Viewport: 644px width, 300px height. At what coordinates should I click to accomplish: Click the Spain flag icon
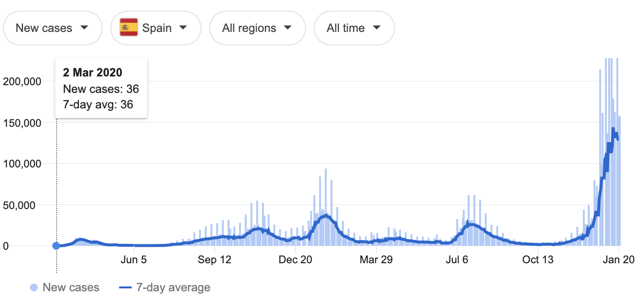(129, 28)
